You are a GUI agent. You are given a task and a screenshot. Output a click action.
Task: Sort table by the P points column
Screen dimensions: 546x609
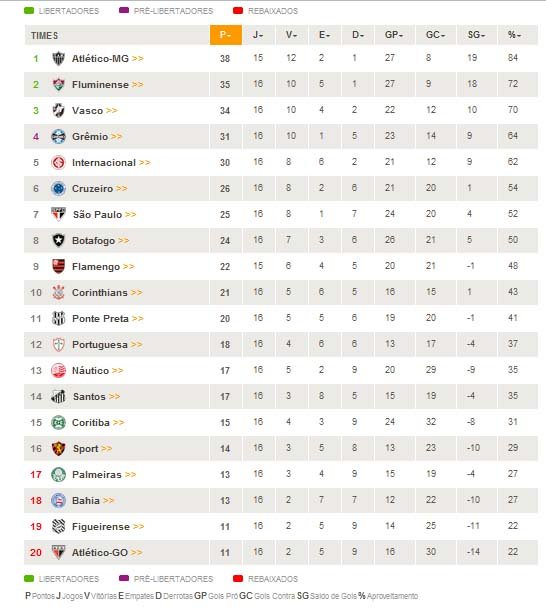pos(226,35)
